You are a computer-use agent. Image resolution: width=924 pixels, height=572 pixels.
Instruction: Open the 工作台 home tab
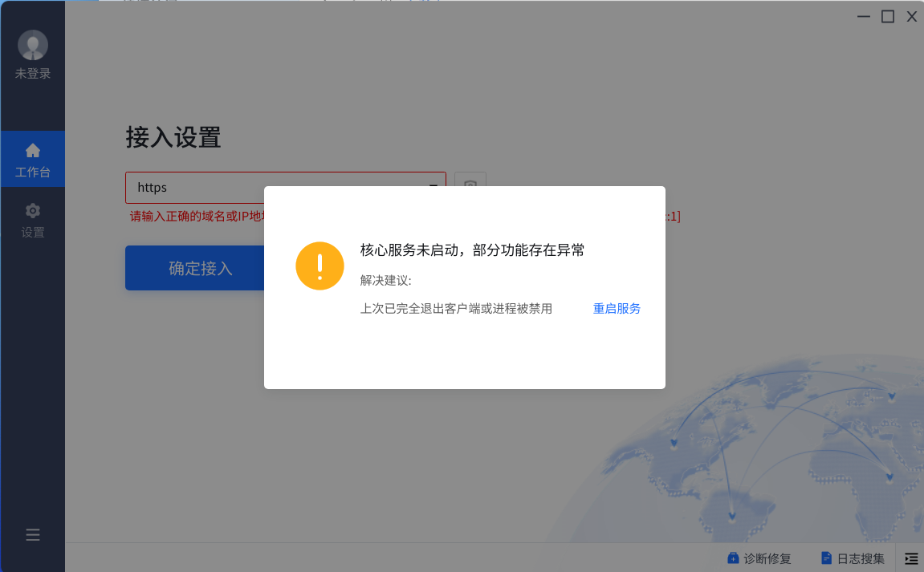(32, 159)
